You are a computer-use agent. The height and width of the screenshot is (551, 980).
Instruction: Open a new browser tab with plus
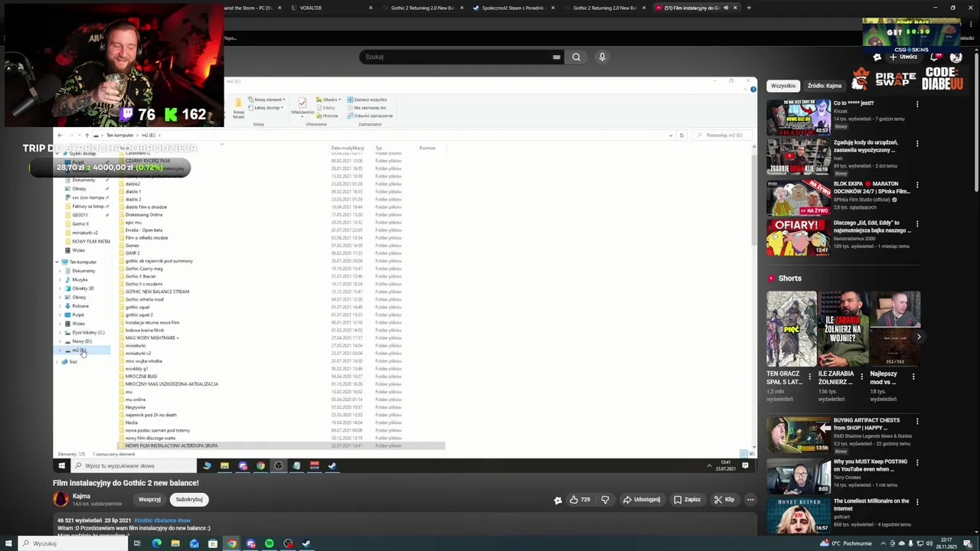tap(749, 8)
